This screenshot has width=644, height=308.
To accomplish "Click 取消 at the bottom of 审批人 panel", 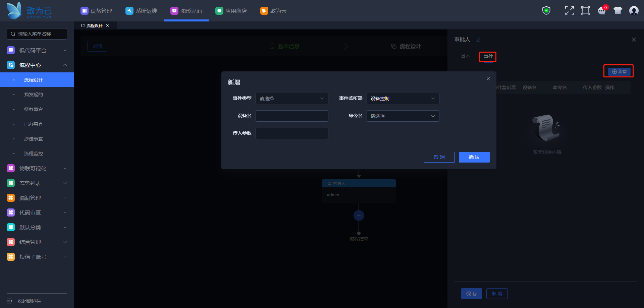I will tap(497, 294).
